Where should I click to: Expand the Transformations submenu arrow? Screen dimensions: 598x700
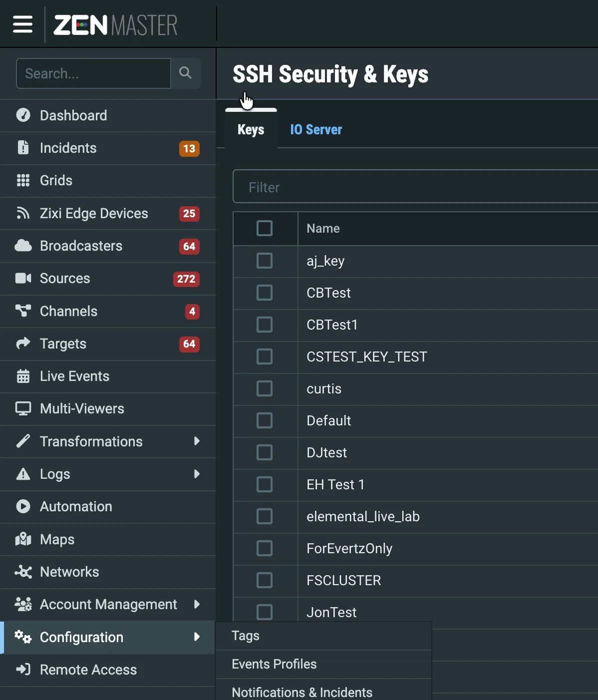click(197, 441)
